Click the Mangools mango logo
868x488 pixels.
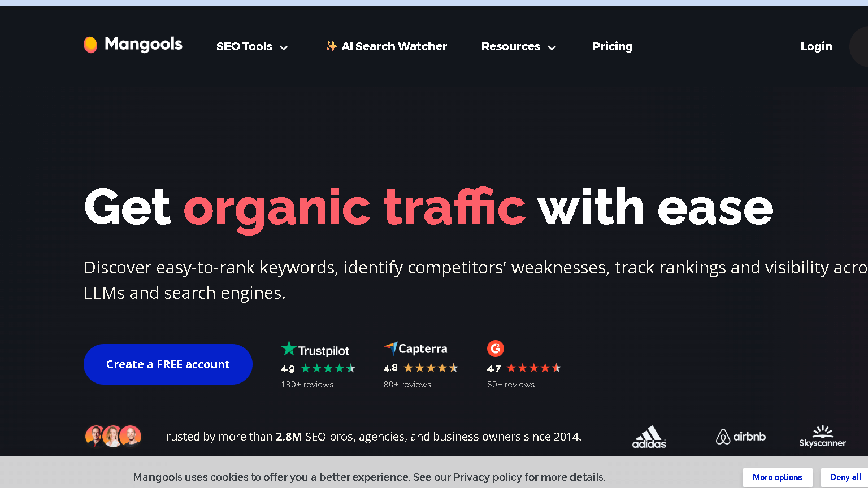(x=91, y=45)
